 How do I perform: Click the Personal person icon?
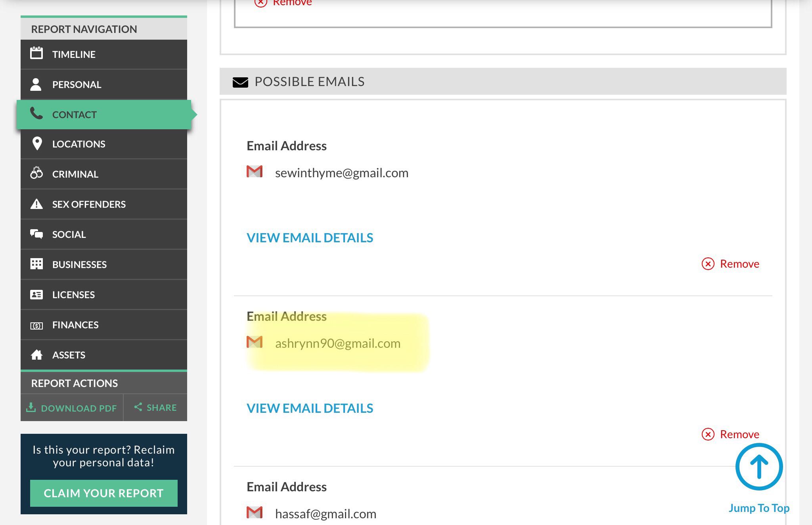pyautogui.click(x=36, y=84)
